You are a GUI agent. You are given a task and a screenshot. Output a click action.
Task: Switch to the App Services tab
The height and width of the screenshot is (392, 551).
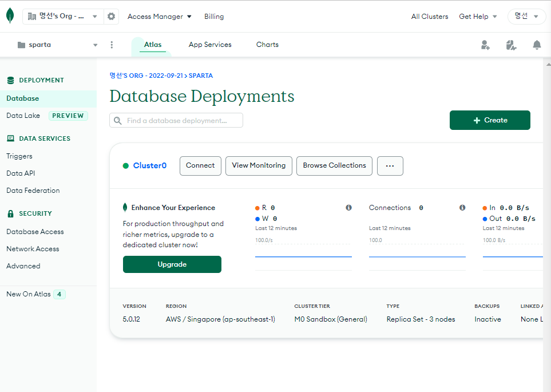point(210,45)
